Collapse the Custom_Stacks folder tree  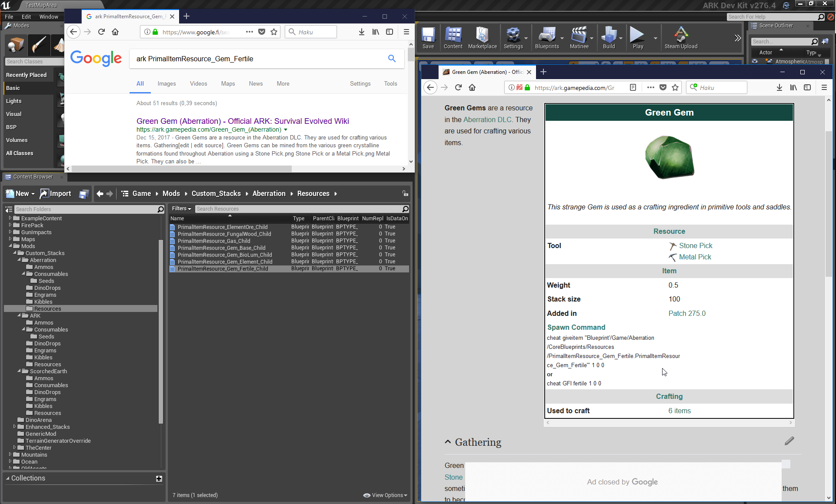(x=15, y=253)
